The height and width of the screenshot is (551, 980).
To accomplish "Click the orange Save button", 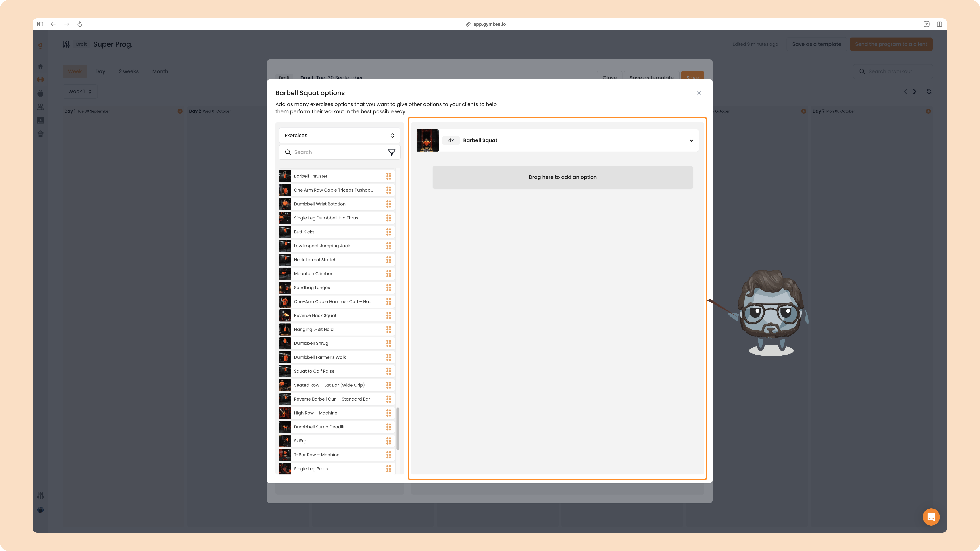I will pyautogui.click(x=692, y=76).
